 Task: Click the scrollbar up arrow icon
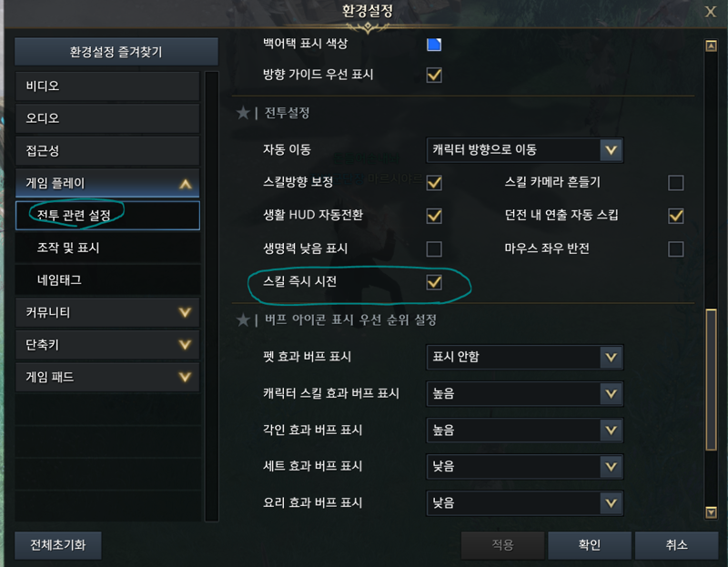coord(711,46)
